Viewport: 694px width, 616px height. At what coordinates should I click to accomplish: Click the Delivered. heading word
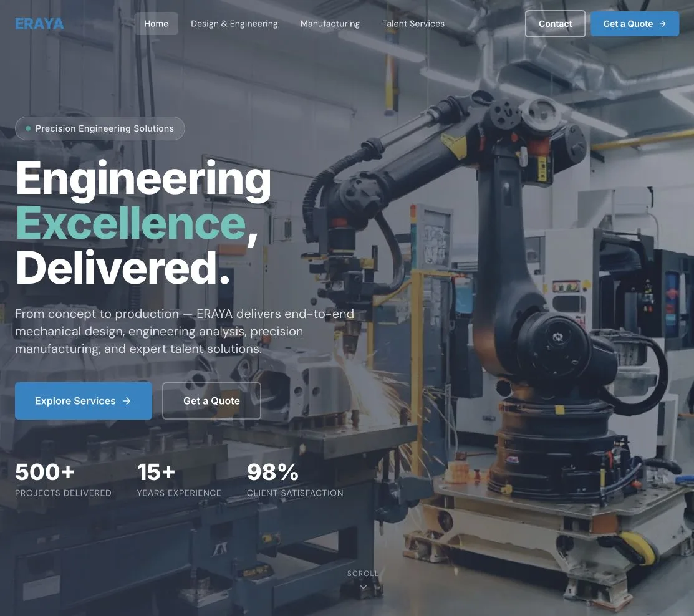(x=123, y=267)
